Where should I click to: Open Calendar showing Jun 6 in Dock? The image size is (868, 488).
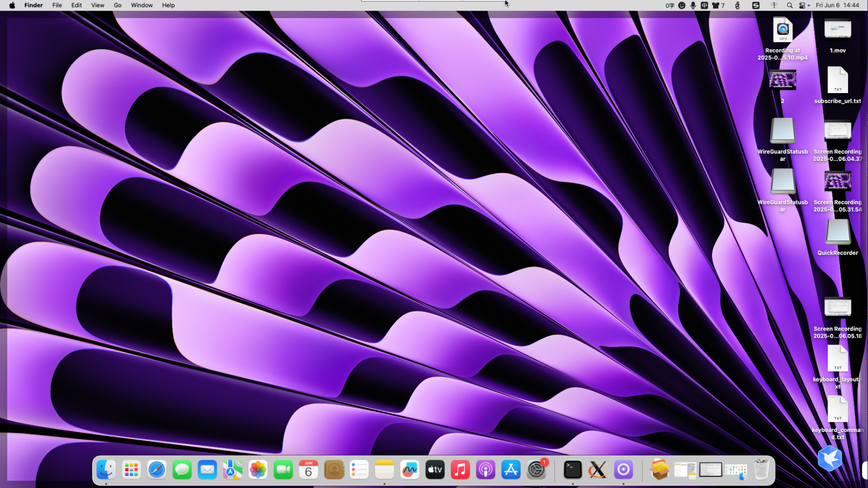pos(309,470)
